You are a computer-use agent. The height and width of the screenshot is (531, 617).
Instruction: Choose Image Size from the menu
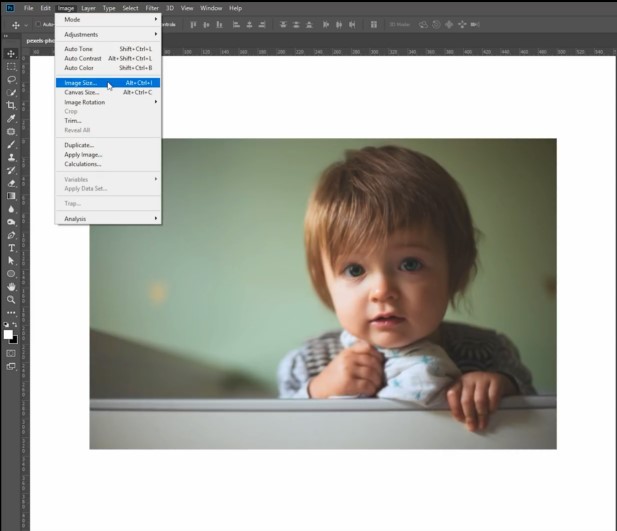[108, 83]
